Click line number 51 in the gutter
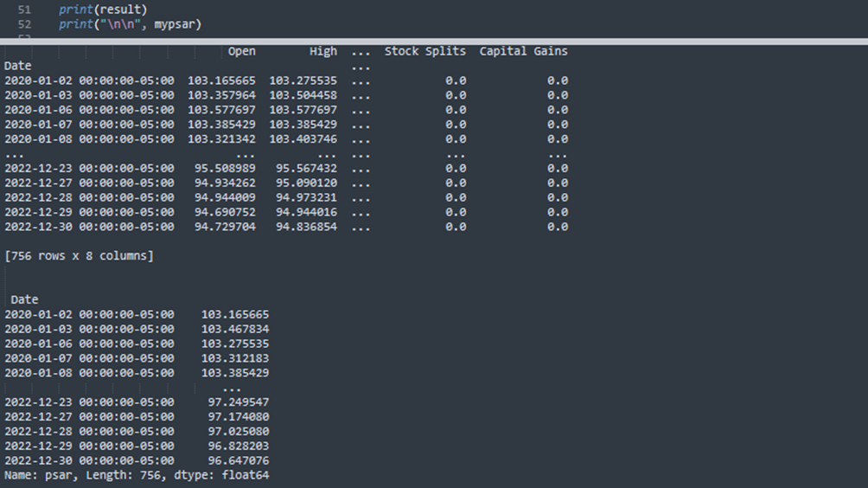 click(x=23, y=10)
